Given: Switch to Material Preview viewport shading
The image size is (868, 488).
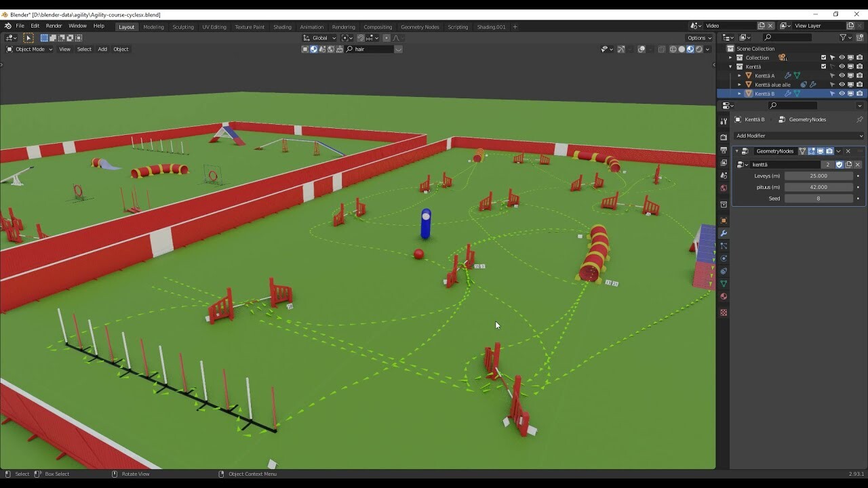Looking at the screenshot, I should tap(690, 49).
